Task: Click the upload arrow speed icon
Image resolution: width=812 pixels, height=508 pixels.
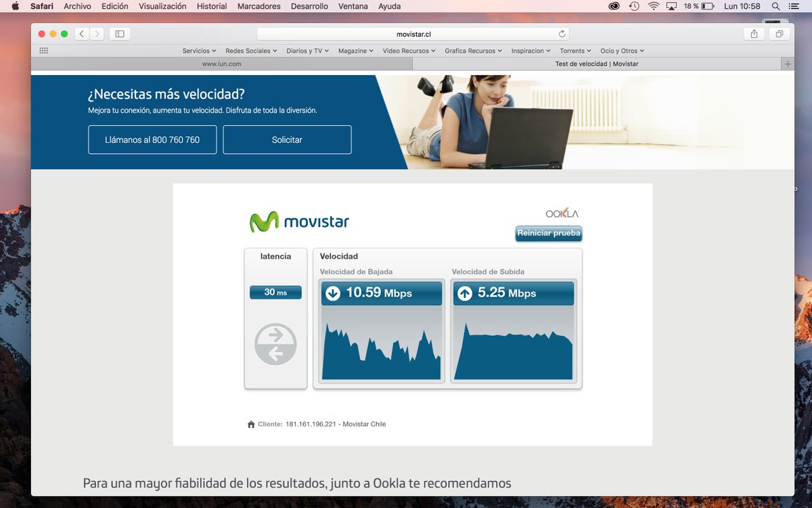Action: 464,293
